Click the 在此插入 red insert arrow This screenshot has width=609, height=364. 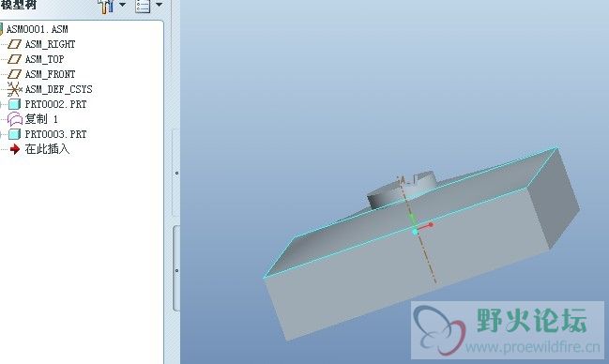[x=15, y=149]
